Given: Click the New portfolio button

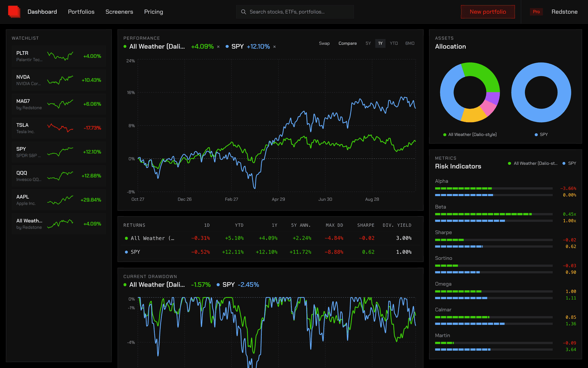Looking at the screenshot, I should coord(488,12).
